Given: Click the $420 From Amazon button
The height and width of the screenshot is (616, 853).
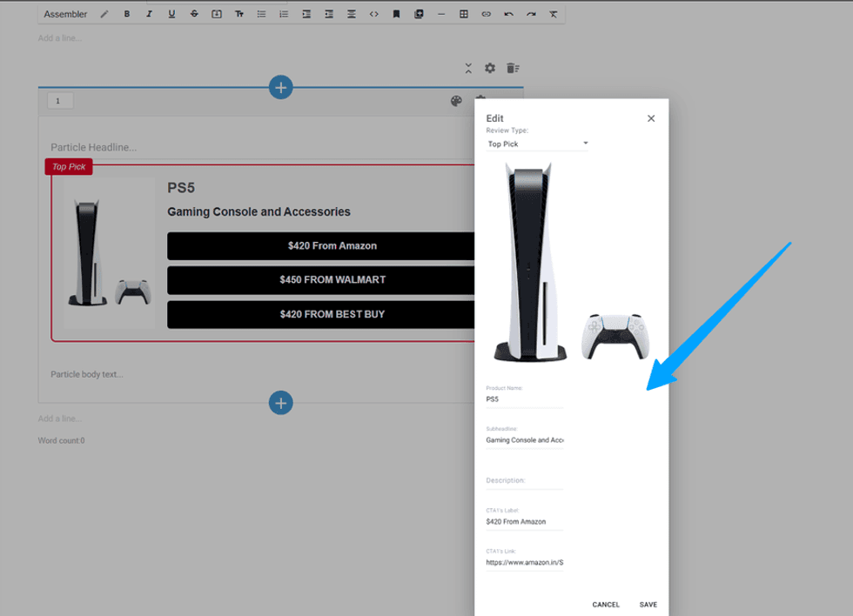Looking at the screenshot, I should pyautogui.click(x=321, y=245).
